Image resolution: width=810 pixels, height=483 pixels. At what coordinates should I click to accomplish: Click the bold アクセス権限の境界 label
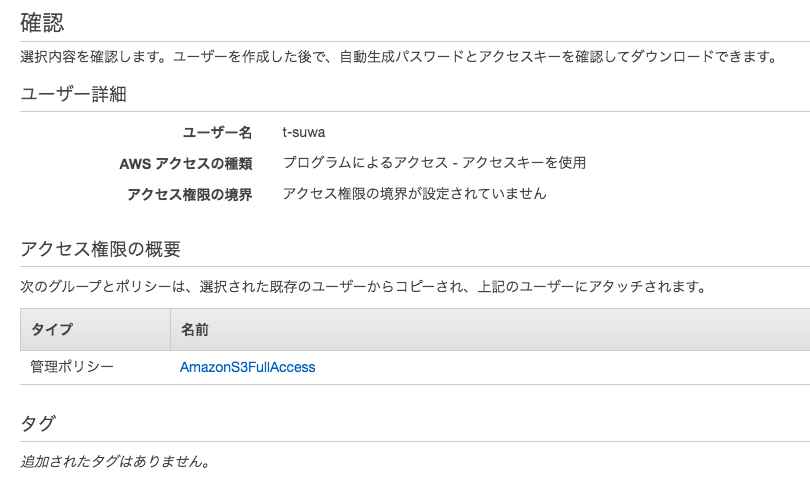189,194
